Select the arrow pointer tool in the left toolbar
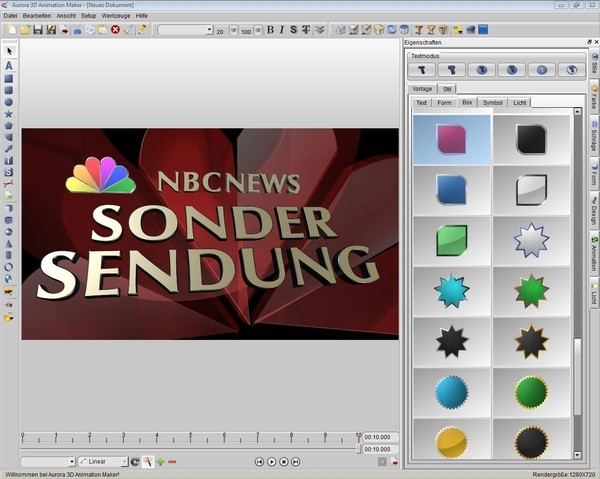This screenshot has height=479, width=600. (9, 51)
